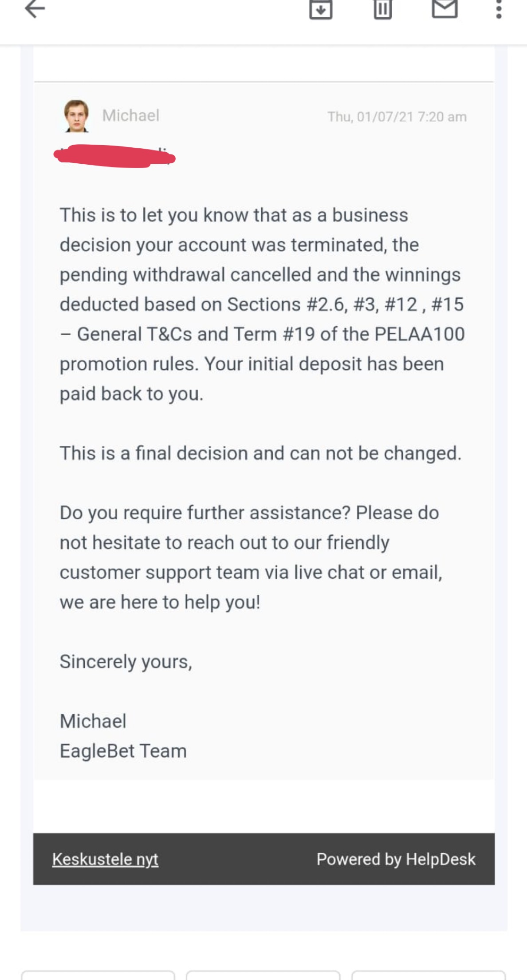Open the 'Keskustele nyt' link
527x980 pixels.
click(105, 859)
